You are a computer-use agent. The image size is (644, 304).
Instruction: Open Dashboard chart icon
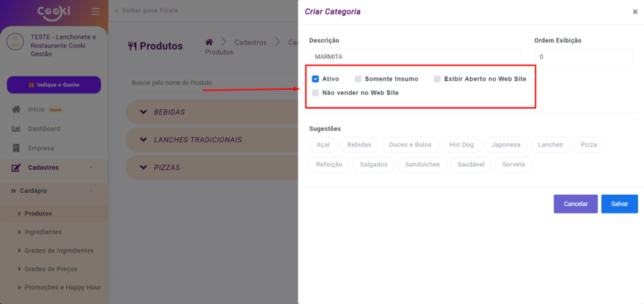click(x=16, y=129)
